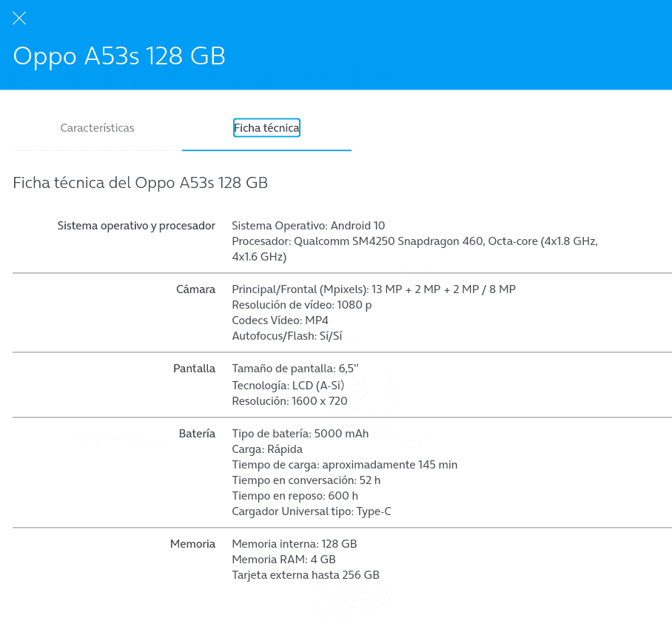Click the Oppo A53s 128 GB title
The height and width of the screenshot is (621, 672).
pyautogui.click(x=119, y=56)
